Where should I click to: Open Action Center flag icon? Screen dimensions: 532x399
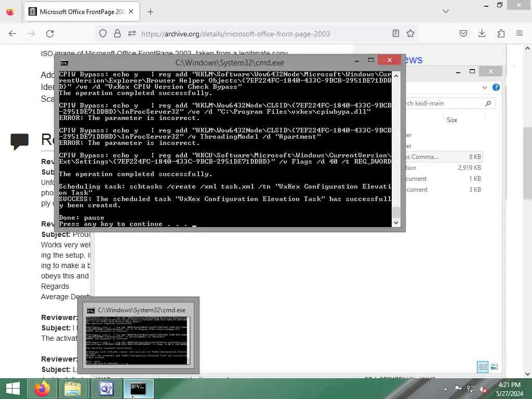[458, 389]
